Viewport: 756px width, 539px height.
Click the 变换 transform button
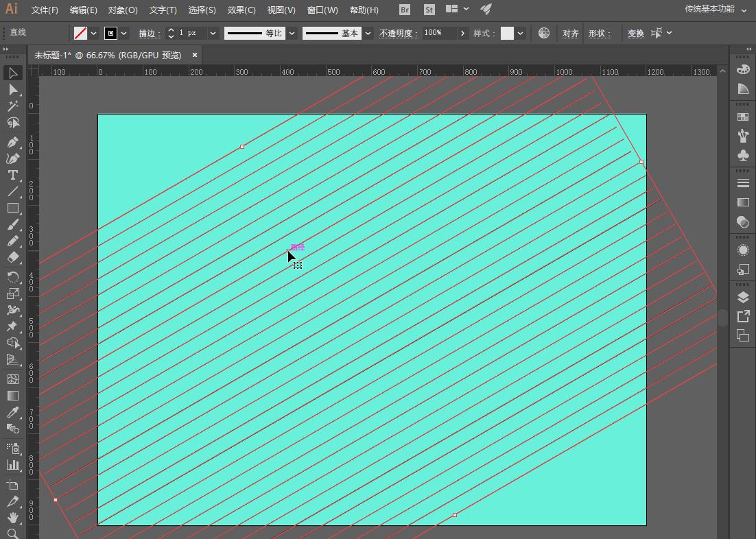point(635,33)
